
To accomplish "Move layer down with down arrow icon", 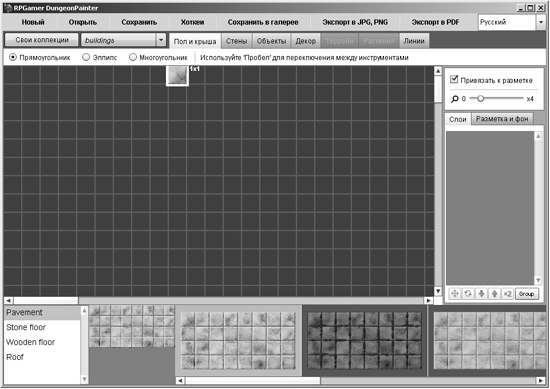I will 481,294.
